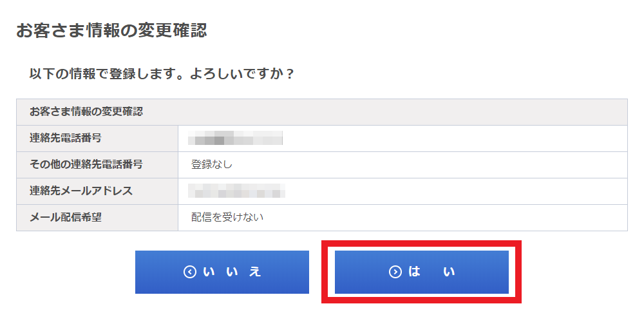
Task: Click the 連絡先メールアドレス label cell
Action: [x=97, y=191]
